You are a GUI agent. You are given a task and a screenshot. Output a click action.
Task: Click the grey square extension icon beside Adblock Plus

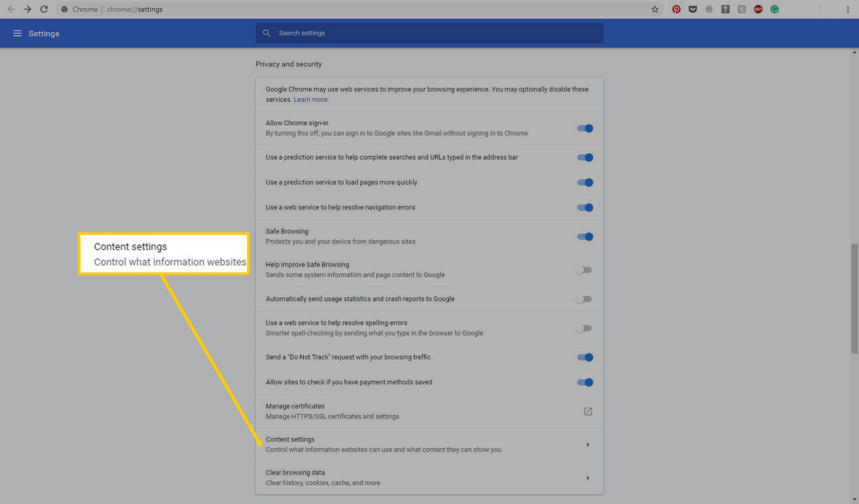(x=742, y=9)
